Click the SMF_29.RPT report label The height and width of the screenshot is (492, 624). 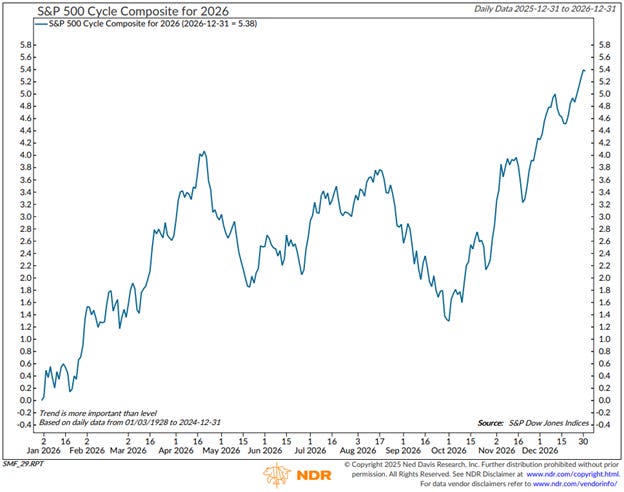click(23, 464)
